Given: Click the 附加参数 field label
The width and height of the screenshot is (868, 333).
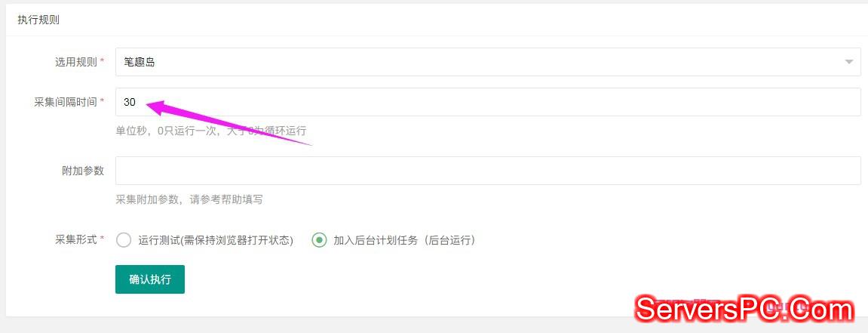Looking at the screenshot, I should pyautogui.click(x=82, y=171).
